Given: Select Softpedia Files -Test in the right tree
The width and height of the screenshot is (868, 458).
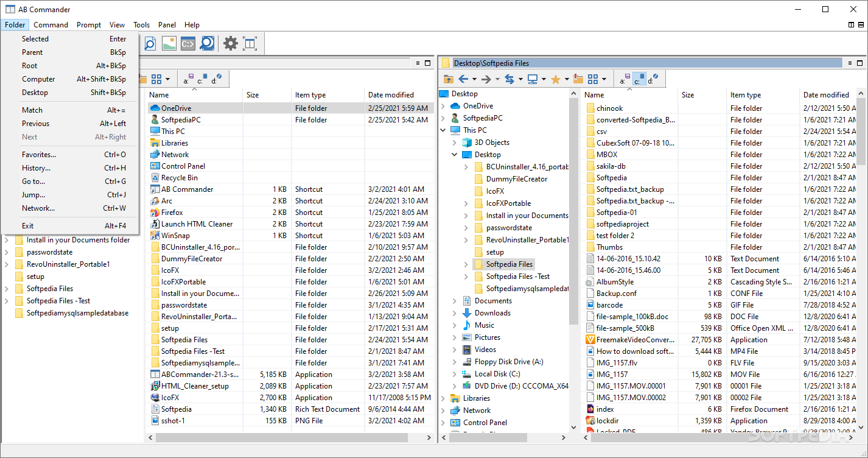Looking at the screenshot, I should click(x=517, y=277).
